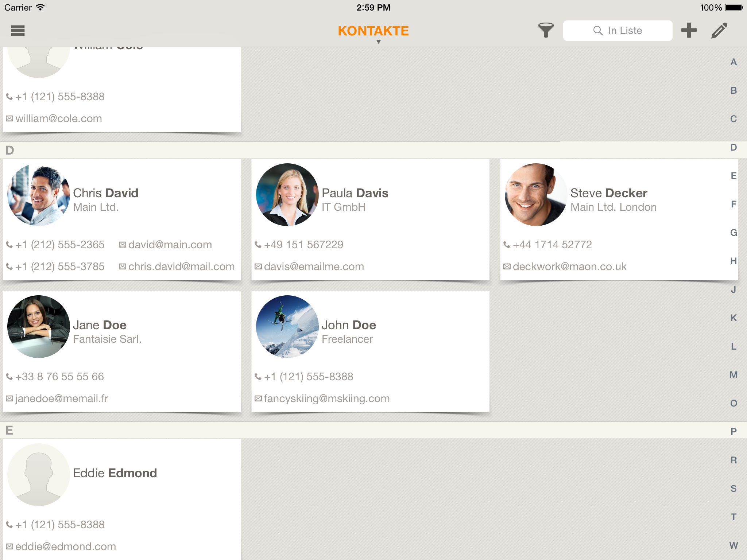Screen dimensions: 747x560
Task: Tap the D section header
Action: point(10,150)
